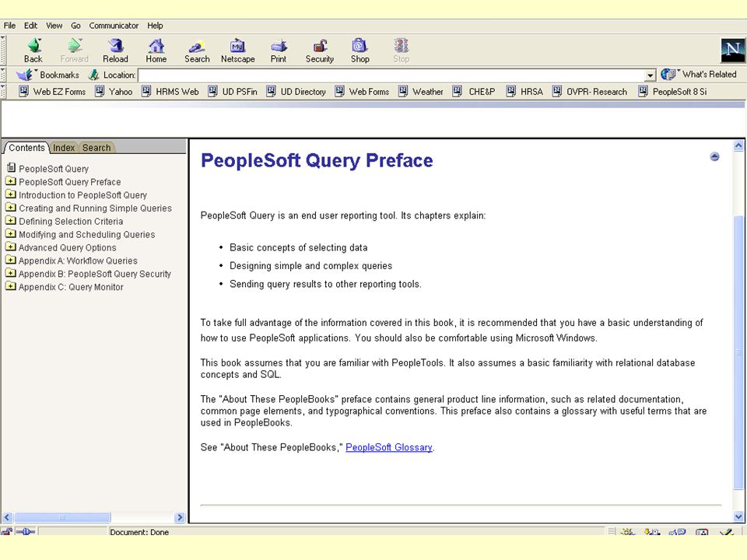Open the Yahoo bookmark

pos(114,92)
